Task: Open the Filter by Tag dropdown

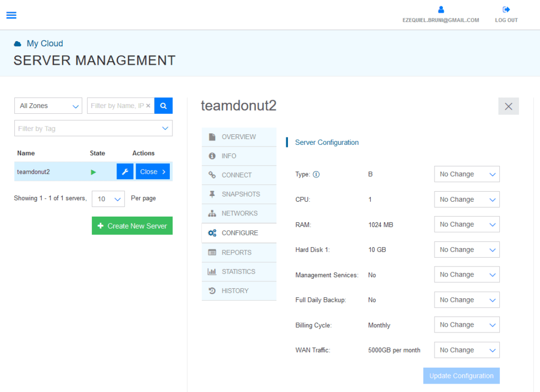Action: (93, 129)
